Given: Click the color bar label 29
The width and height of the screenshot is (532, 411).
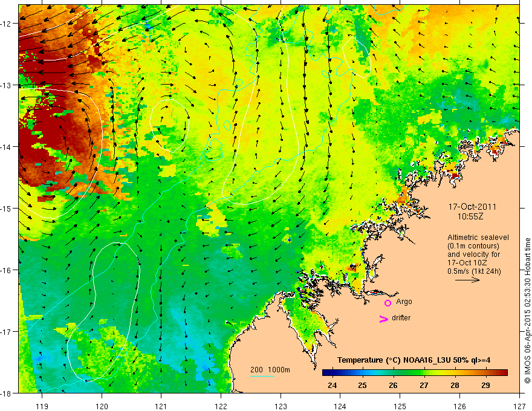Looking at the screenshot, I should pyautogui.click(x=485, y=385).
